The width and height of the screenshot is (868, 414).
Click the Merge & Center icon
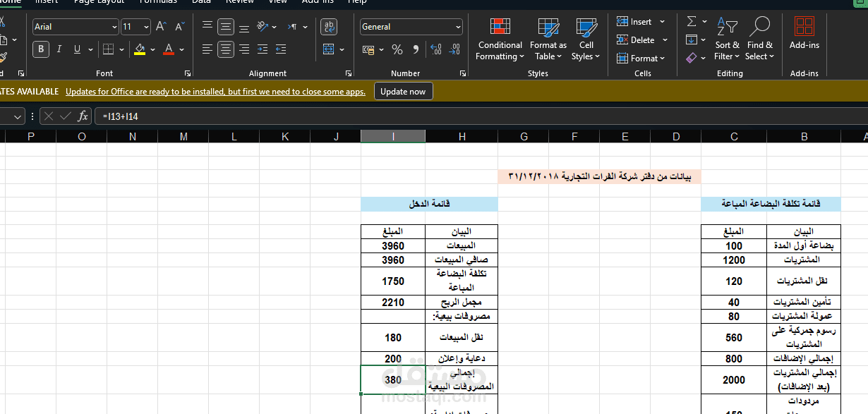pos(328,49)
